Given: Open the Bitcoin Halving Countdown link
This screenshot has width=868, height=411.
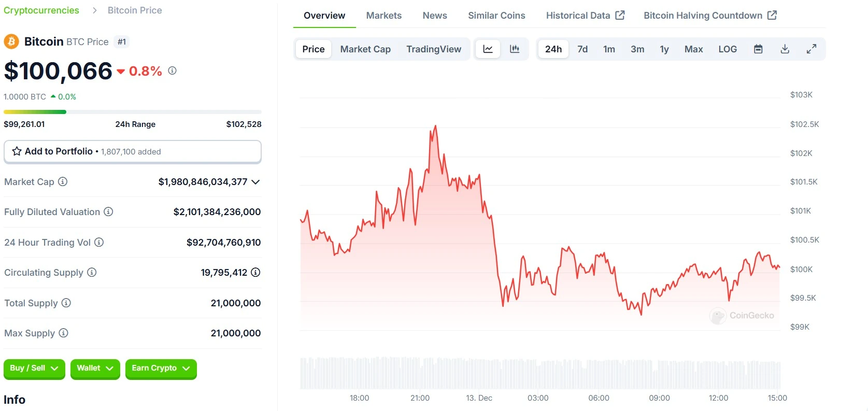Looking at the screenshot, I should [x=709, y=16].
